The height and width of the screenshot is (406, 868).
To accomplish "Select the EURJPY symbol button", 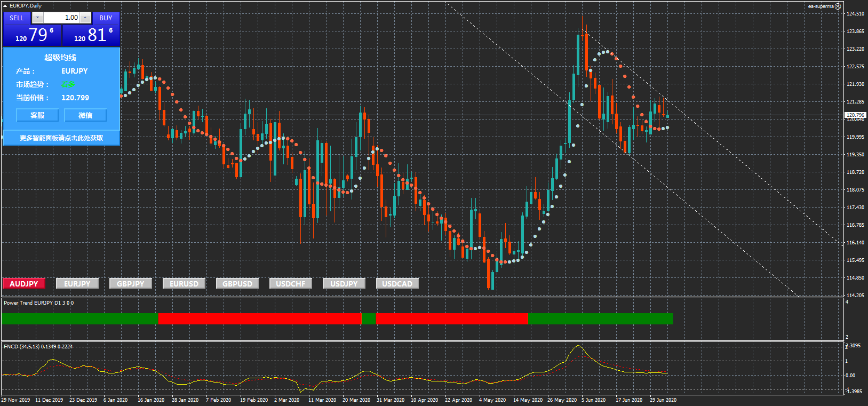I will pos(77,284).
